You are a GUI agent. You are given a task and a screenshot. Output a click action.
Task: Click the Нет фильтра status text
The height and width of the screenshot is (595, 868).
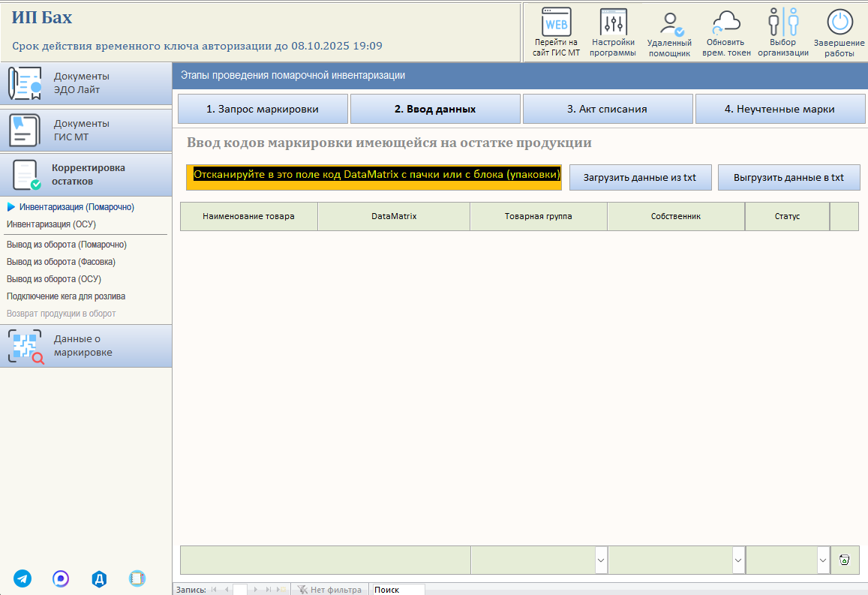pos(336,590)
